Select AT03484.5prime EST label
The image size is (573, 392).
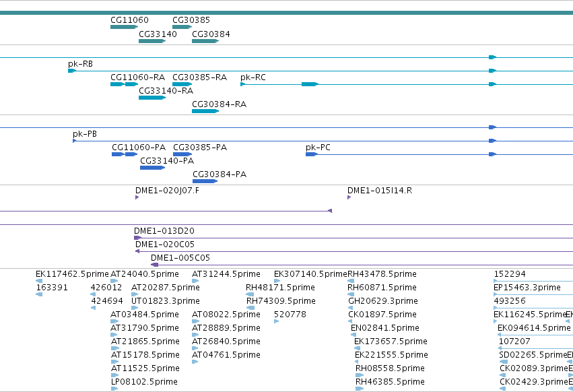point(145,315)
